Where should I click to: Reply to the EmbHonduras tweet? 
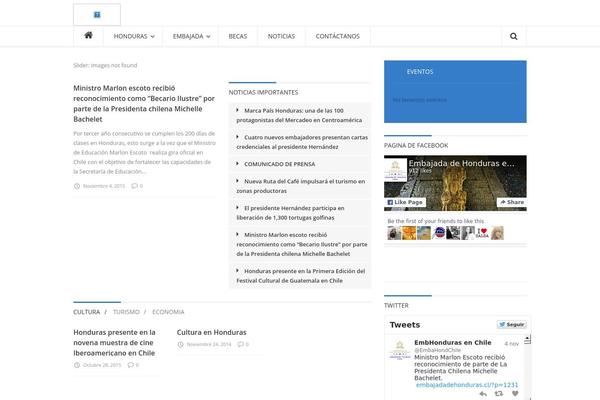[483, 393]
